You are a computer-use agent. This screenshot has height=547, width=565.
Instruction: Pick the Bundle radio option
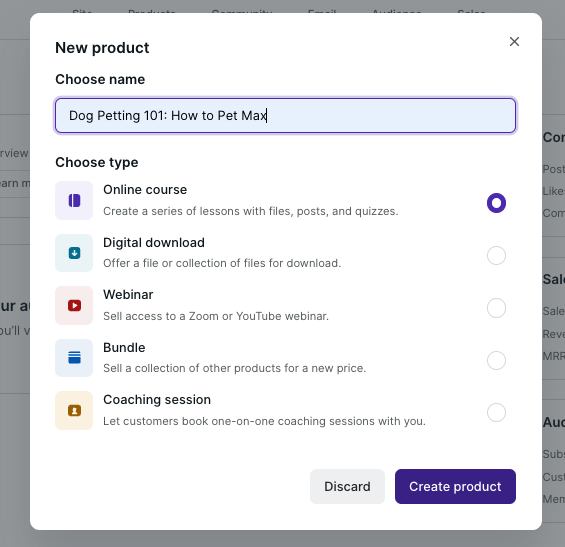(496, 360)
